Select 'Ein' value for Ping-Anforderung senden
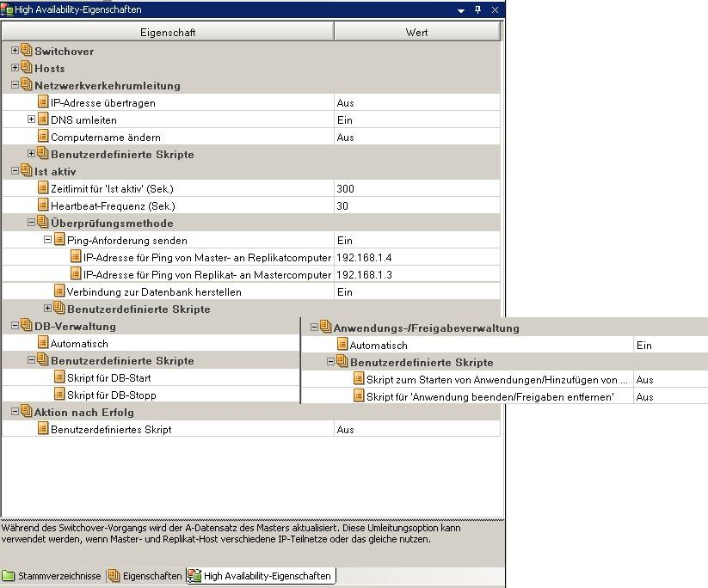This screenshot has width=708, height=588. tap(344, 240)
